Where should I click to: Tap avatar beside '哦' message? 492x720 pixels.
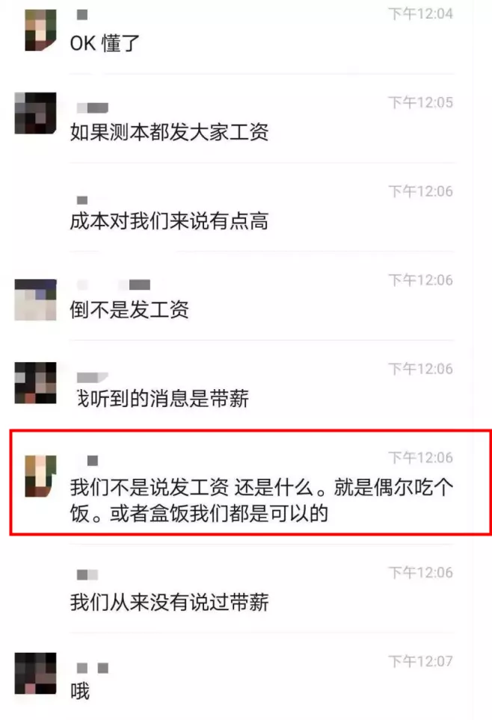(x=35, y=673)
